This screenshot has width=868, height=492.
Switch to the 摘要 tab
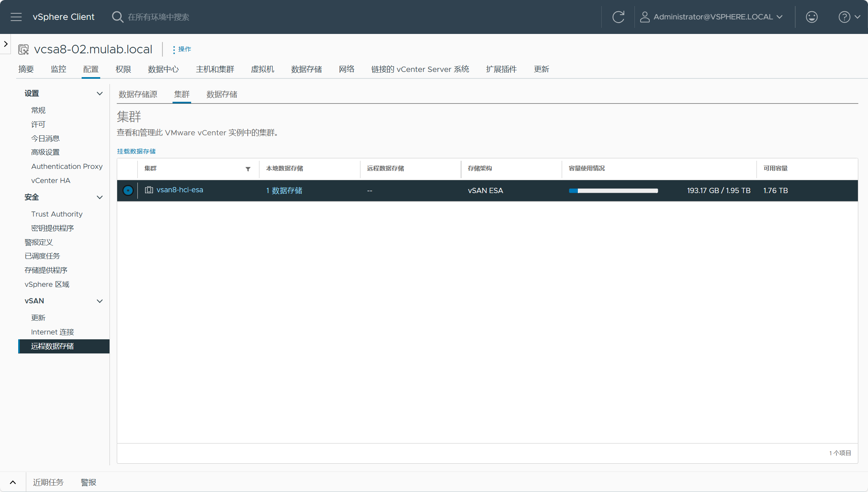pos(26,69)
